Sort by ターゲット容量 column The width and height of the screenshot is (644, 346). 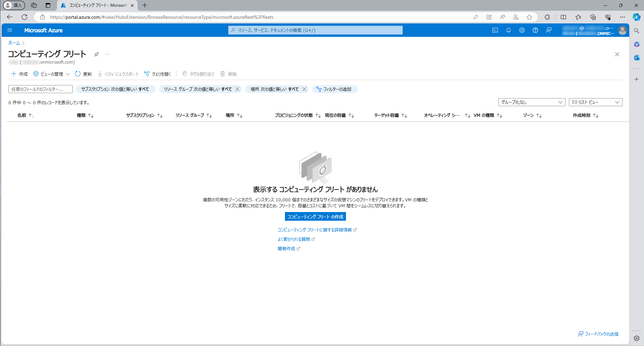point(391,115)
